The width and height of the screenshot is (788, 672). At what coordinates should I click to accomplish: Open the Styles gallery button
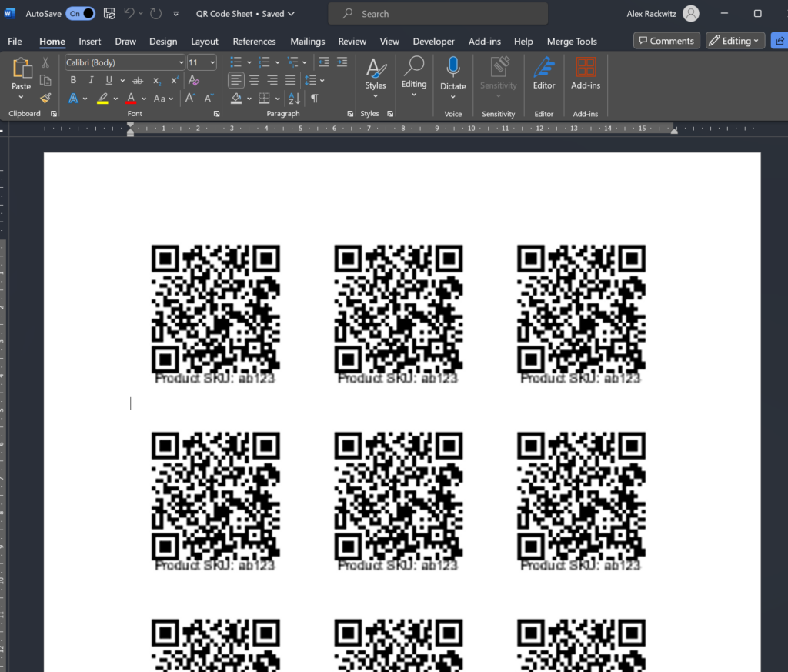[376, 78]
